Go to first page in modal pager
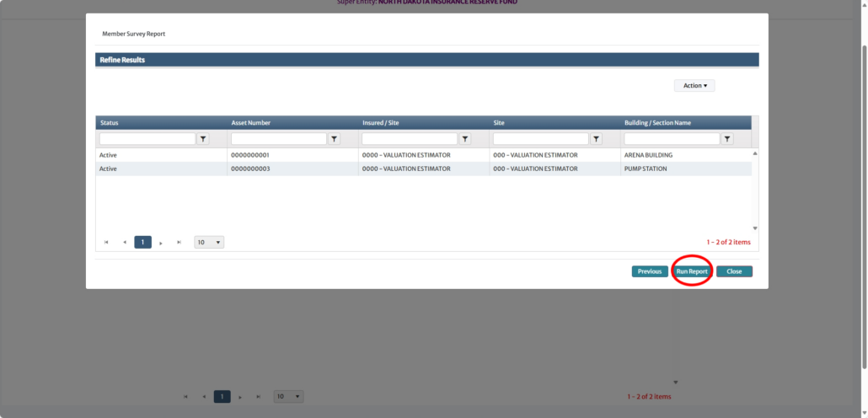The width and height of the screenshot is (868, 418). click(106, 243)
